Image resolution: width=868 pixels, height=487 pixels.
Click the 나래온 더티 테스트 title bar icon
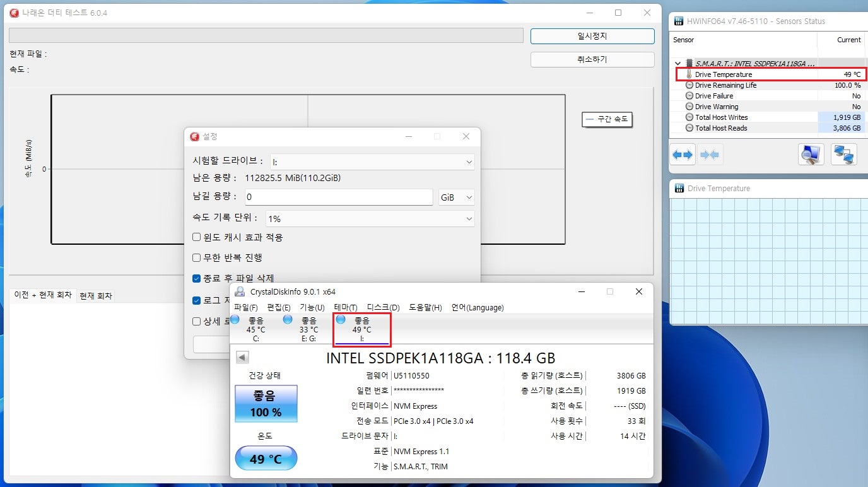click(14, 13)
